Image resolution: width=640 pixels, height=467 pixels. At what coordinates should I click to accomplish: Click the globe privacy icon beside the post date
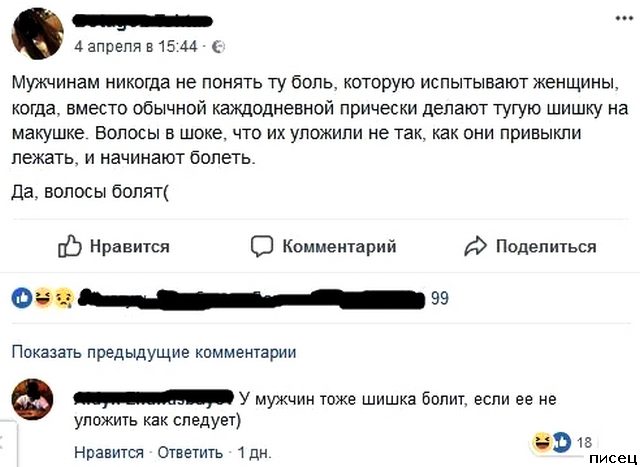[219, 46]
